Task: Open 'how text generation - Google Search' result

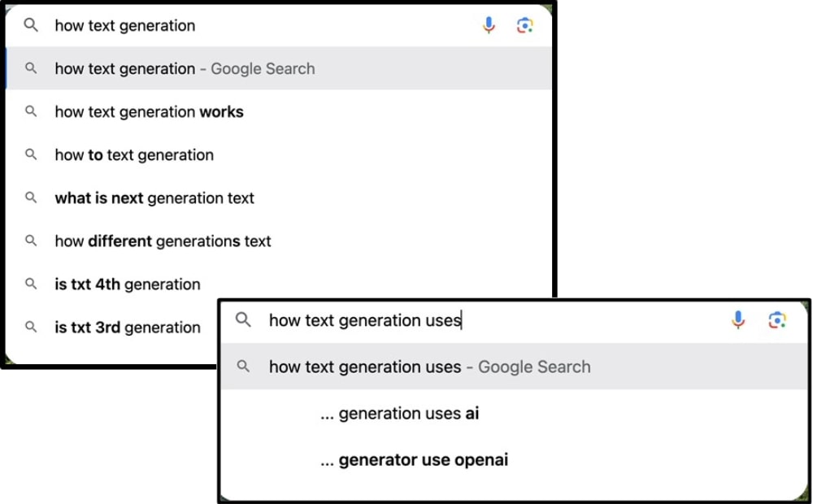Action: [x=185, y=68]
